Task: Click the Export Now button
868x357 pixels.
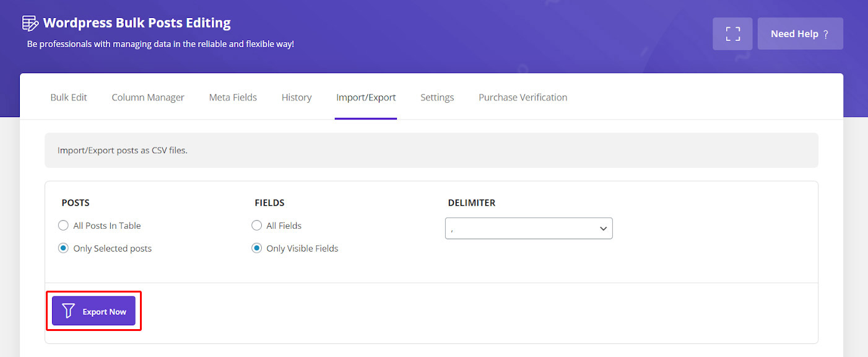Action: pyautogui.click(x=93, y=311)
